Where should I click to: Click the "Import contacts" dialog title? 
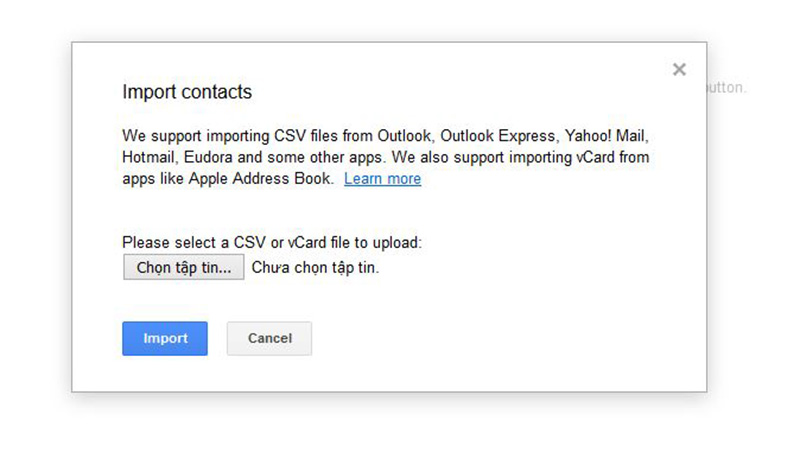click(x=187, y=92)
